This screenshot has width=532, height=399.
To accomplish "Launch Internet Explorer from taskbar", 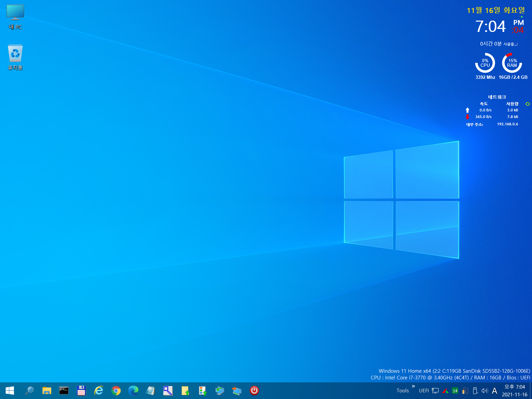I will [98, 391].
